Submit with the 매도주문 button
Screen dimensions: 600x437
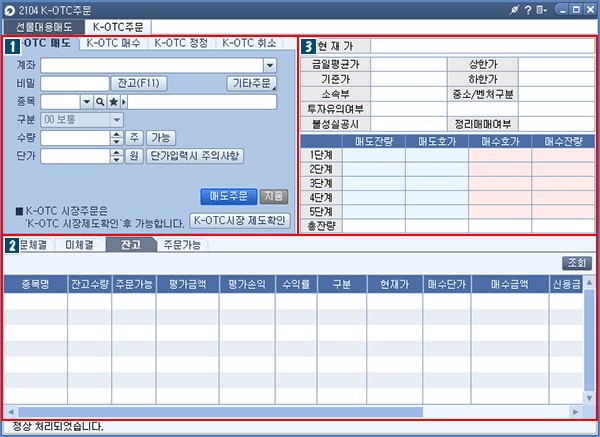pos(228,197)
